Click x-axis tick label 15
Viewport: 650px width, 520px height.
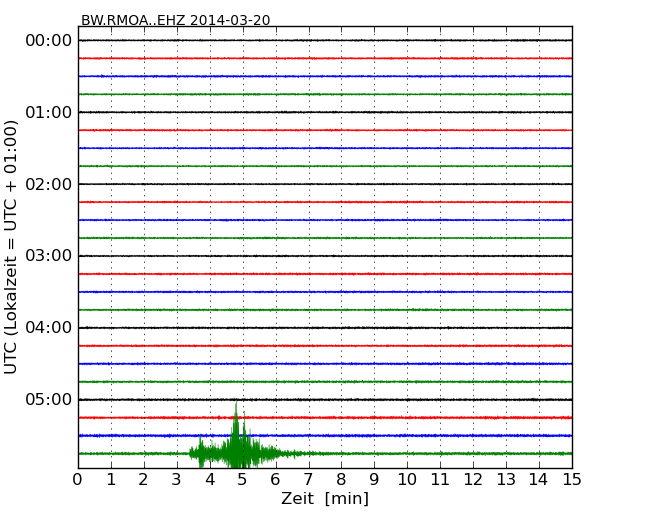click(572, 480)
